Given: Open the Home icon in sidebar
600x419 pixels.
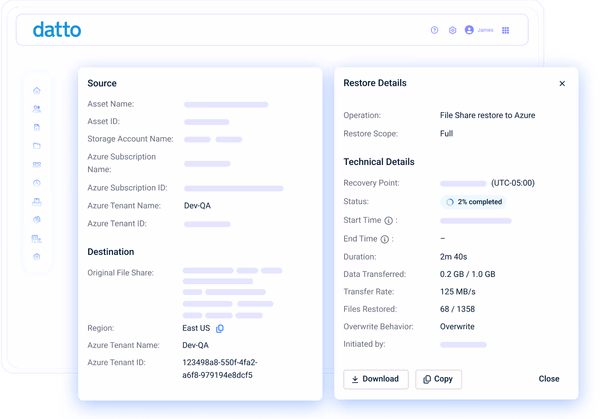Looking at the screenshot, I should pos(37,90).
